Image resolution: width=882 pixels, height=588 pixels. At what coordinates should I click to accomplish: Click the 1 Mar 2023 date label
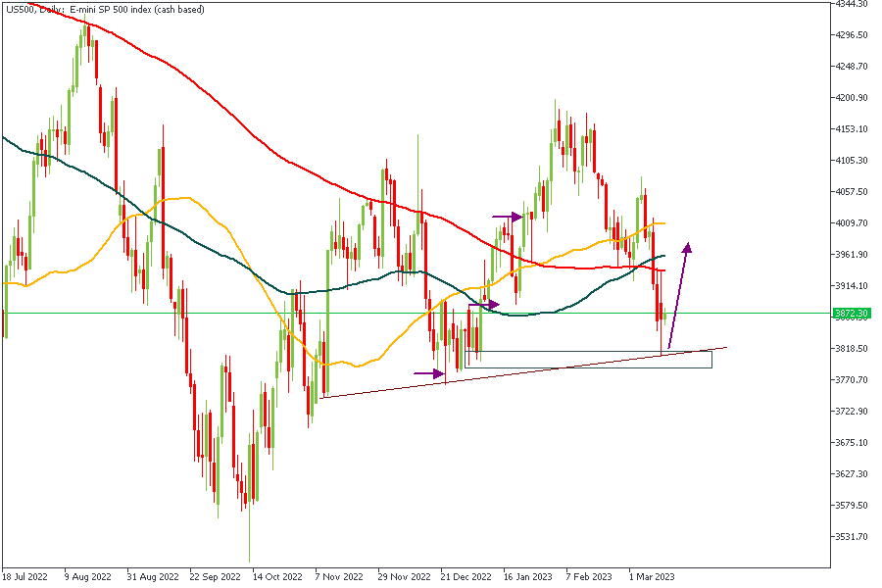(x=651, y=577)
